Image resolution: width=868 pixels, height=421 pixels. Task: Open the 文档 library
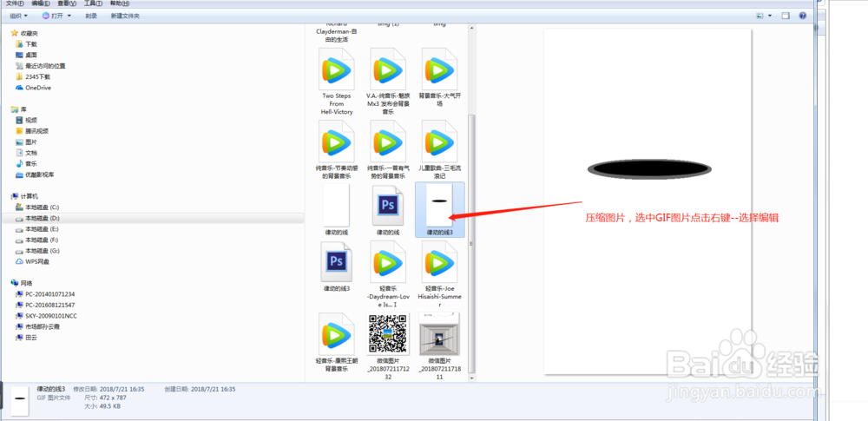(27, 152)
